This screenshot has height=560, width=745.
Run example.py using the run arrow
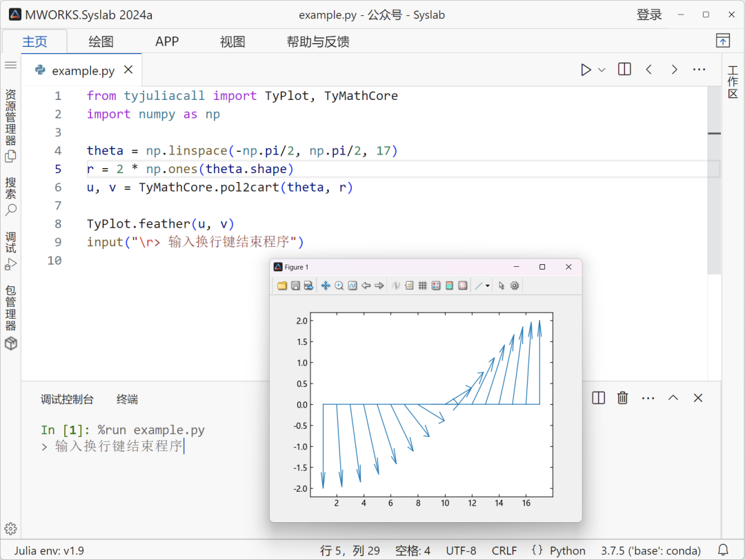[x=586, y=69]
